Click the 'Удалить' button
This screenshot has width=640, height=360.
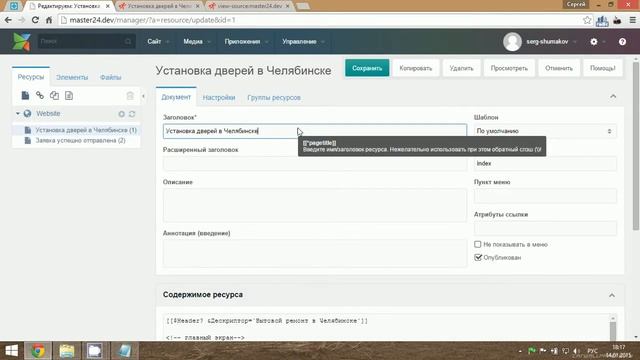point(461,68)
